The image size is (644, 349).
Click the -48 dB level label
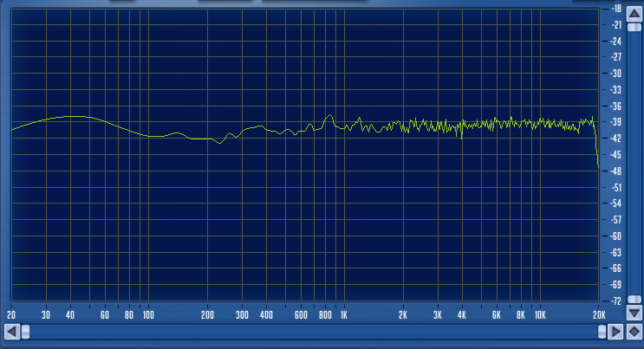[x=615, y=171]
